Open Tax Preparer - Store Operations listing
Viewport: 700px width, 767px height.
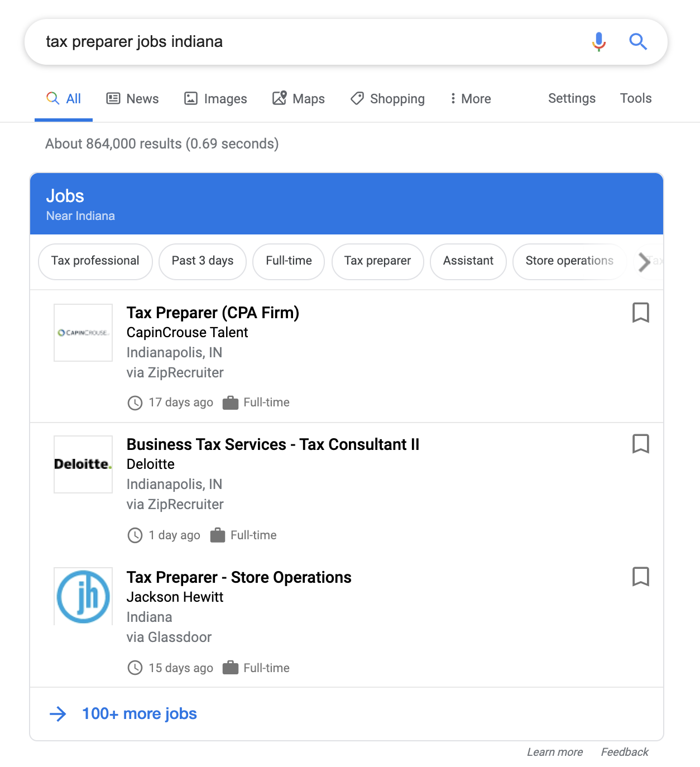click(239, 577)
